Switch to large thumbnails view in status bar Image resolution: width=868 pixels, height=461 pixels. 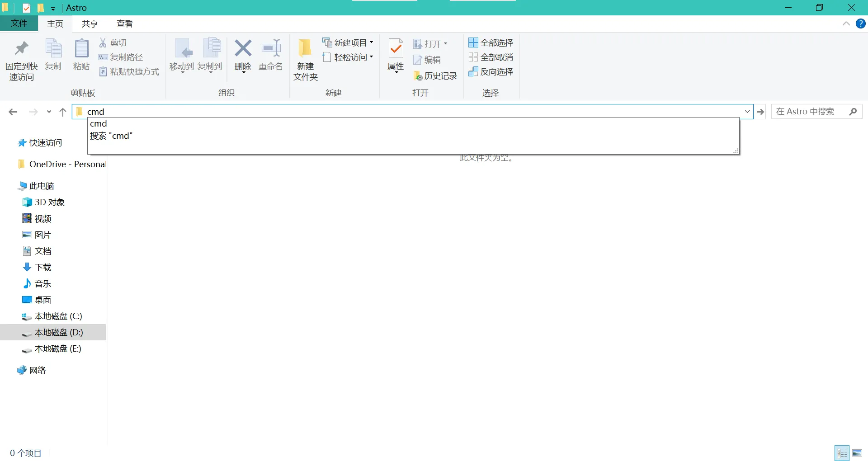coord(857,453)
